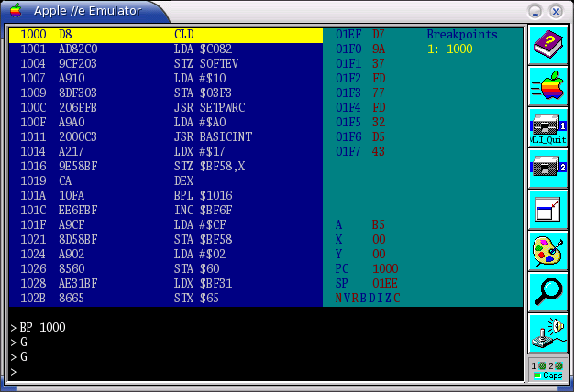Select disk drive 2 icon
This screenshot has width=574, height=392.
coord(548,169)
